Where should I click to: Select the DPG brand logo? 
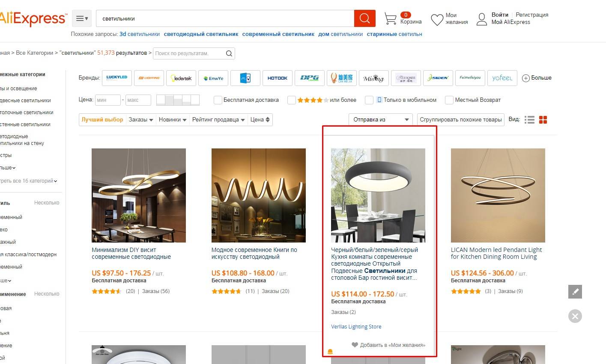[310, 78]
